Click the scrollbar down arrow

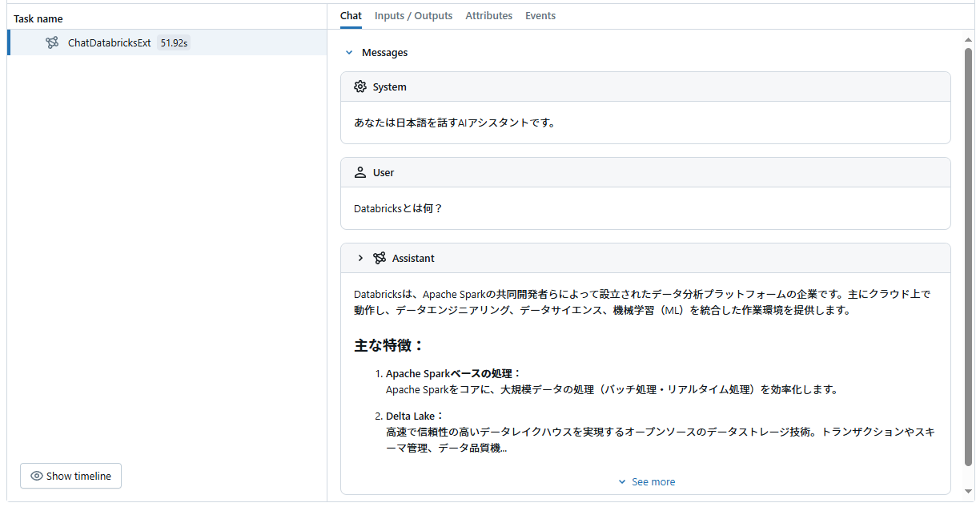[968, 490]
